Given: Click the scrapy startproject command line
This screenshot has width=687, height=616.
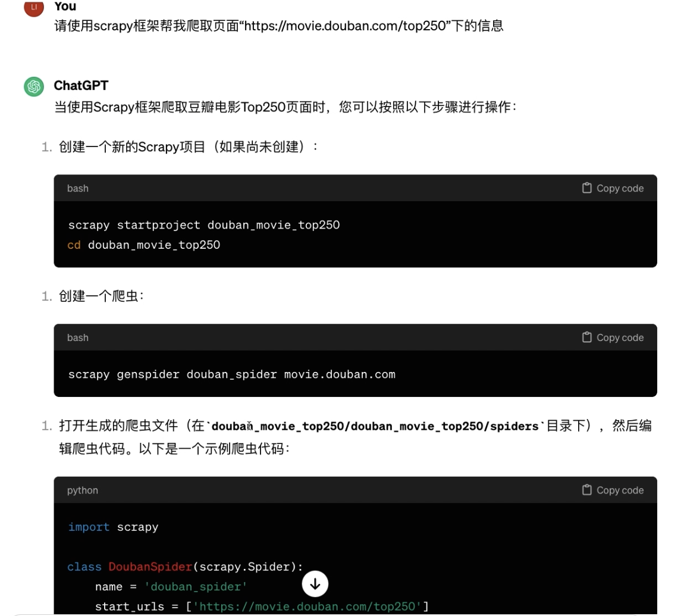Looking at the screenshot, I should [x=204, y=225].
